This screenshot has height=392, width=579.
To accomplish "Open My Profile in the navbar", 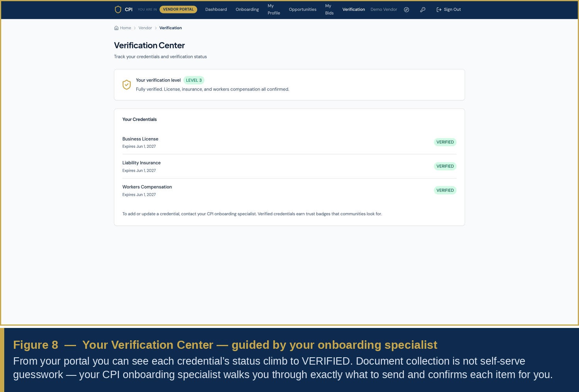I will (x=274, y=10).
